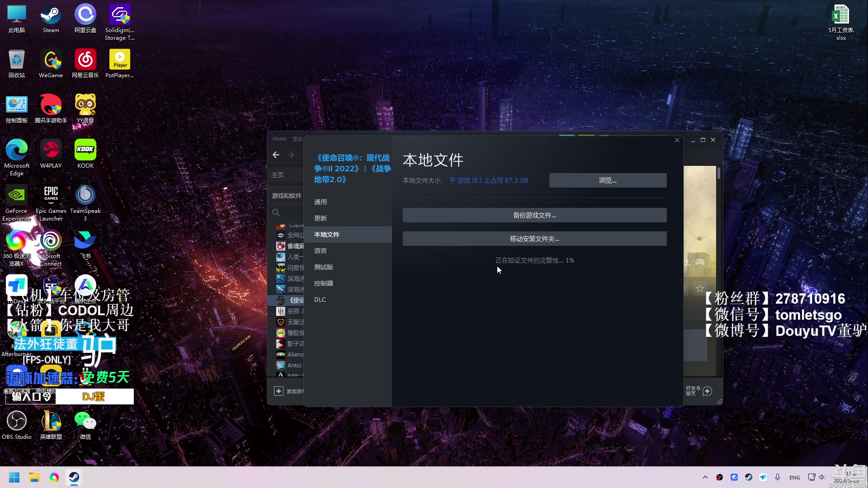868x488 pixels.
Task: Open the GeForce Experience desktop icon
Action: pyautogui.click(x=17, y=202)
